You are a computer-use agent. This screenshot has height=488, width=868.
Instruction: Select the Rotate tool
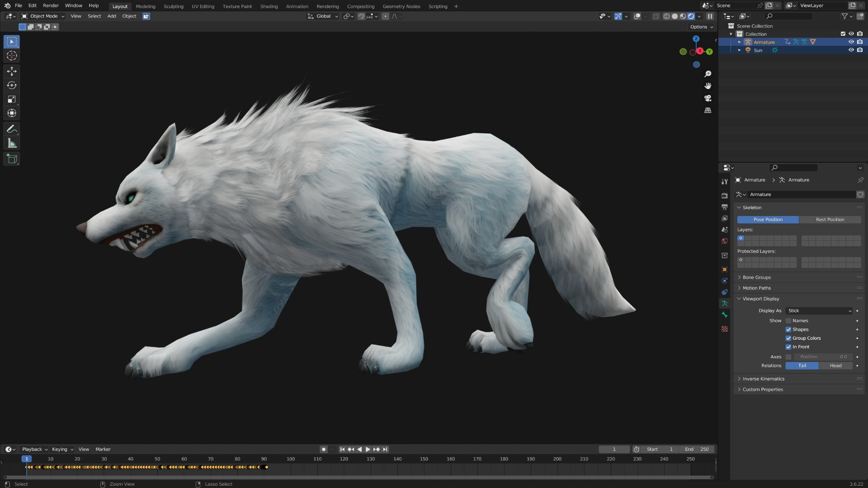(x=12, y=85)
